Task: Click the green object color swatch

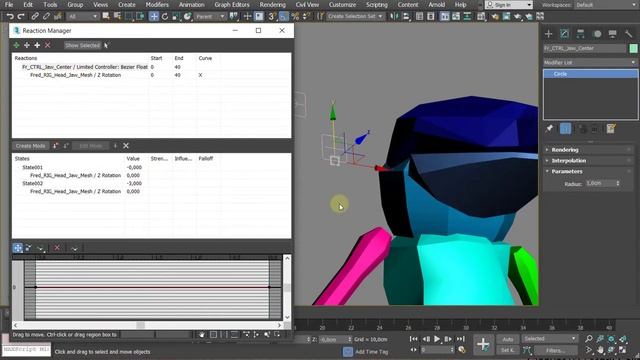Action: pyautogui.click(x=633, y=48)
